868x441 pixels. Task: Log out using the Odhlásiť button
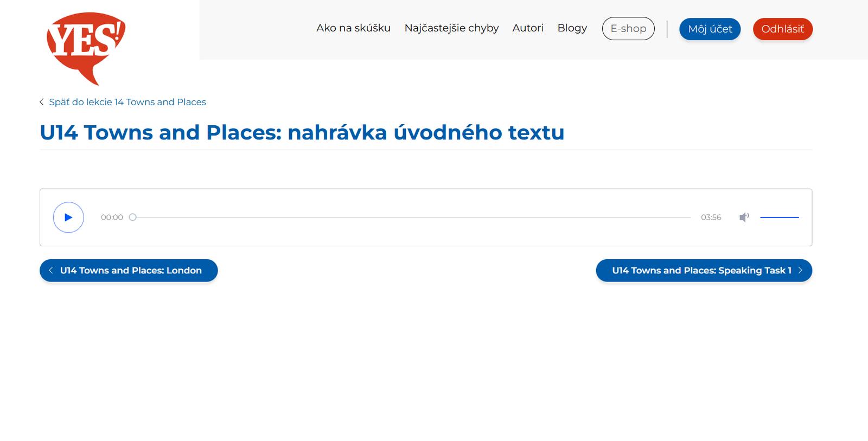(x=782, y=29)
